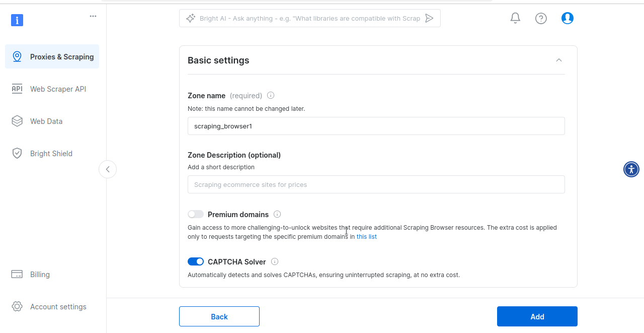Disable the CAPTCHA Solver toggle

tap(196, 261)
